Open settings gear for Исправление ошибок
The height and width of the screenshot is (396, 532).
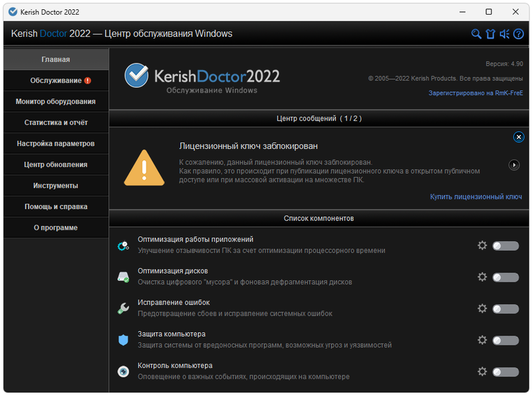pos(482,308)
